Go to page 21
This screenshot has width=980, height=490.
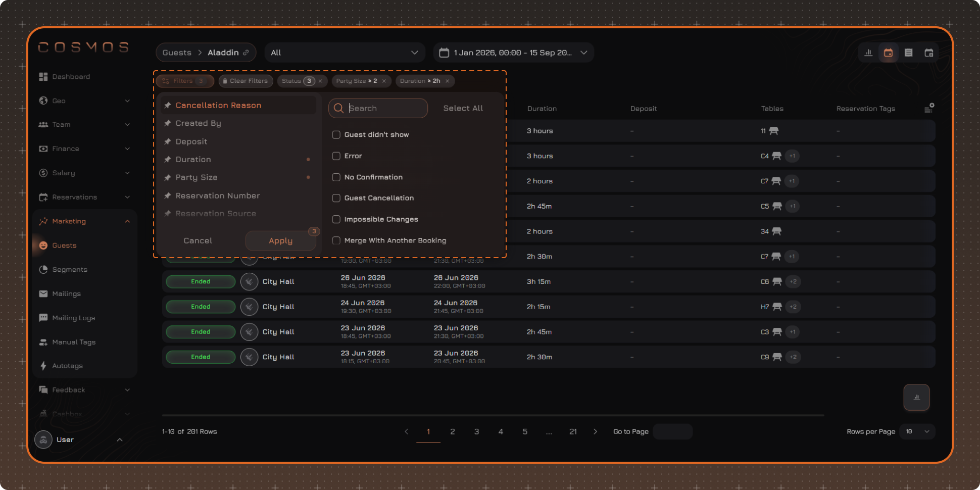573,431
